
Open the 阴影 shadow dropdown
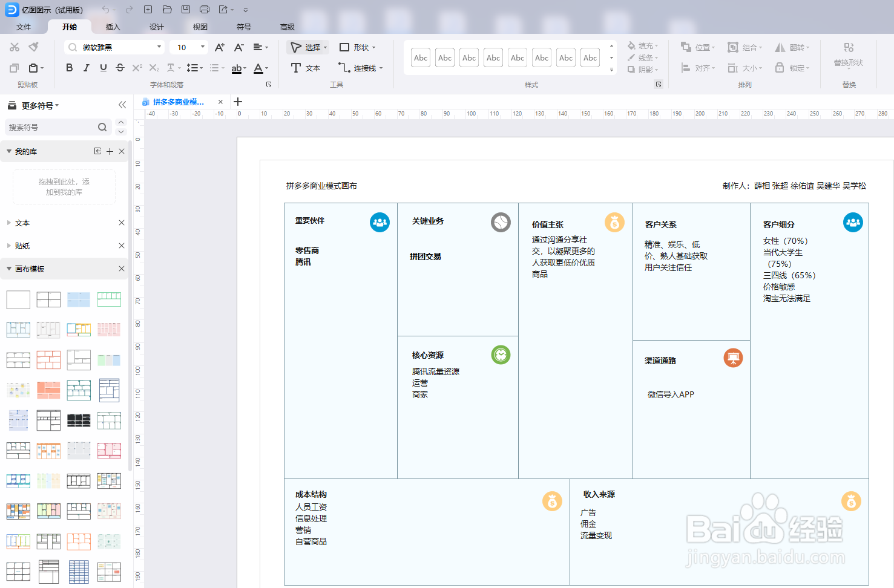[x=642, y=70]
